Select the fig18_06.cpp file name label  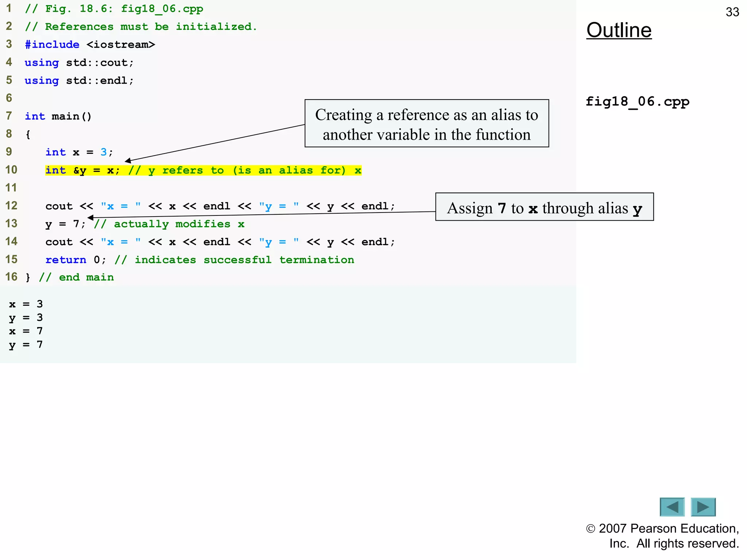pos(637,102)
